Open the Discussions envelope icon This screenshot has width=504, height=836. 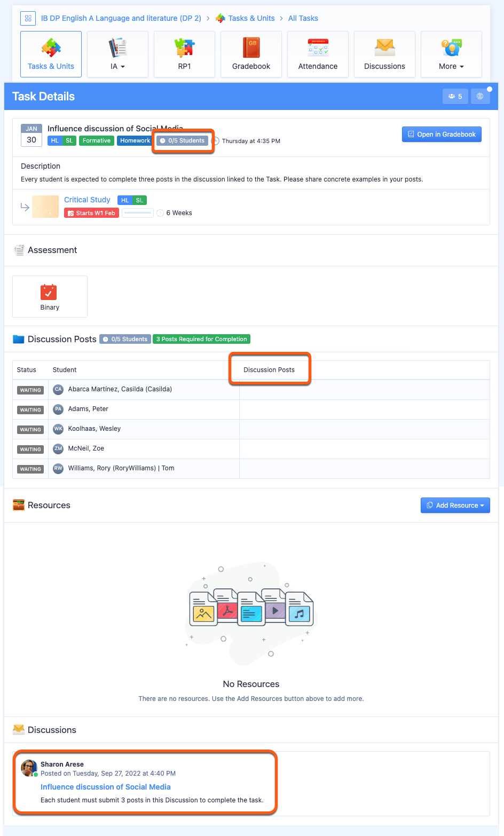tap(384, 48)
